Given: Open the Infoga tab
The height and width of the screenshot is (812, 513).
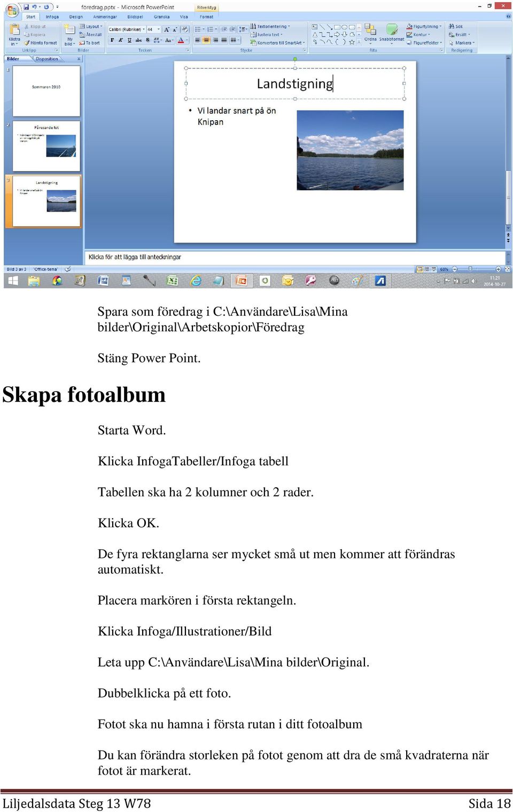Looking at the screenshot, I should pos(52,17).
